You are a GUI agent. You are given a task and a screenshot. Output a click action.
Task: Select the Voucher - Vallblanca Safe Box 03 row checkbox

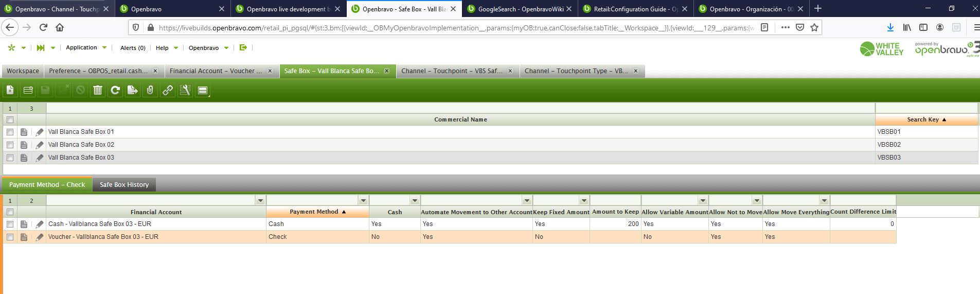click(x=10, y=237)
